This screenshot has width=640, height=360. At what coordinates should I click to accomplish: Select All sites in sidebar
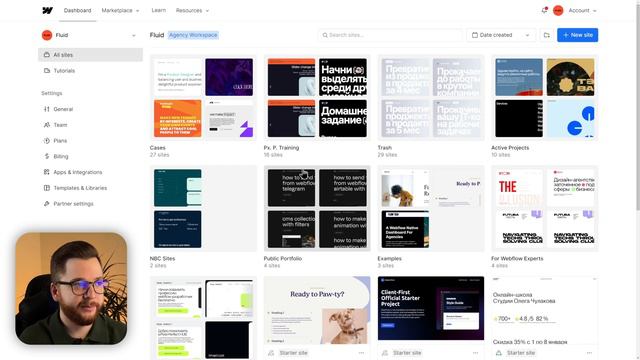point(90,55)
